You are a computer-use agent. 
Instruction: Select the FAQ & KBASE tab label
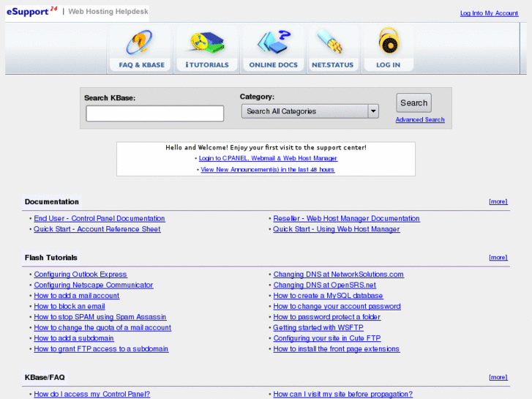(x=141, y=65)
